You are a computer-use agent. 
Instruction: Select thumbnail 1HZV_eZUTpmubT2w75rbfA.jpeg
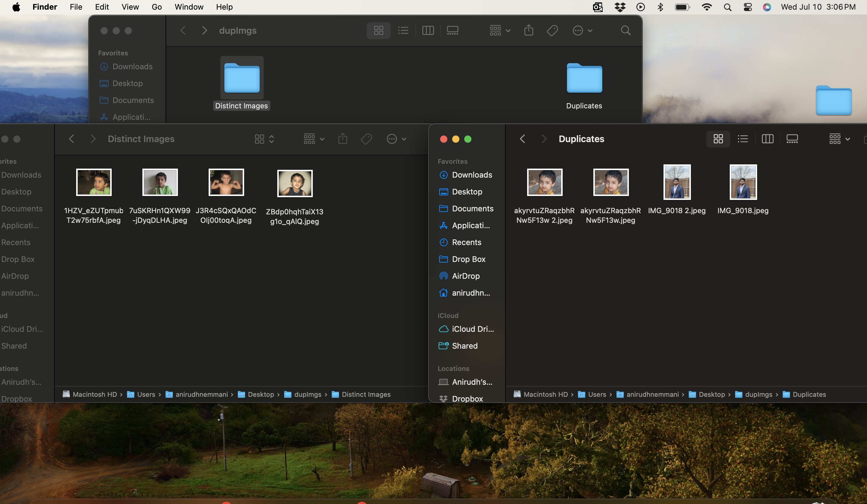coord(94,182)
